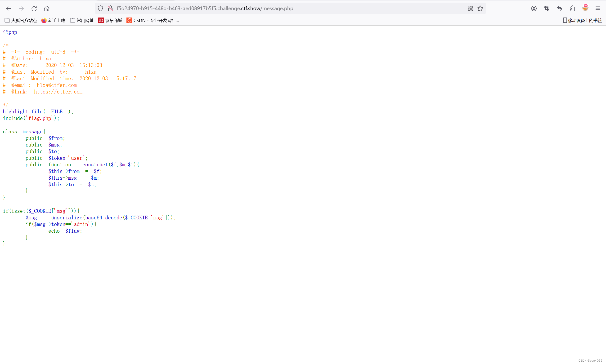Open the hamburger application menu

point(598,9)
